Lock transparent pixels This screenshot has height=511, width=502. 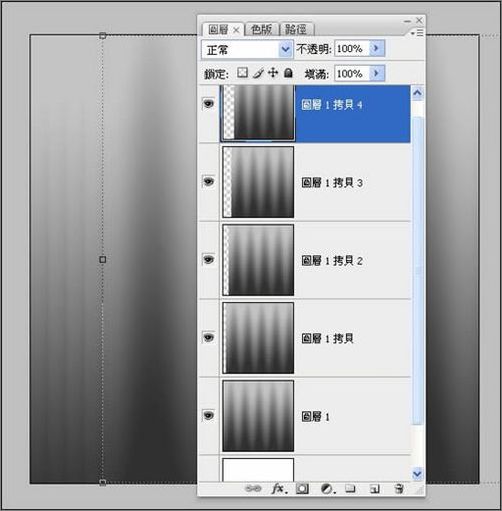point(242,73)
